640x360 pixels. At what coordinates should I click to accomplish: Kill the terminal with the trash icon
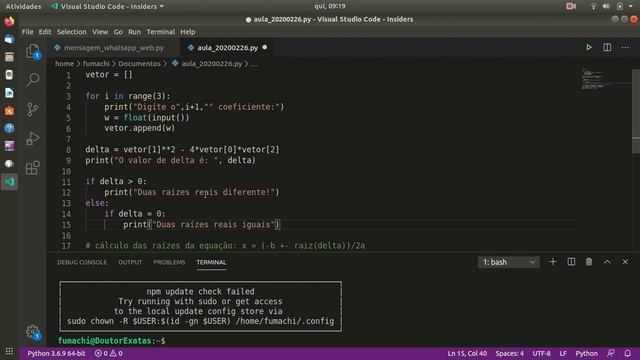[589, 262]
